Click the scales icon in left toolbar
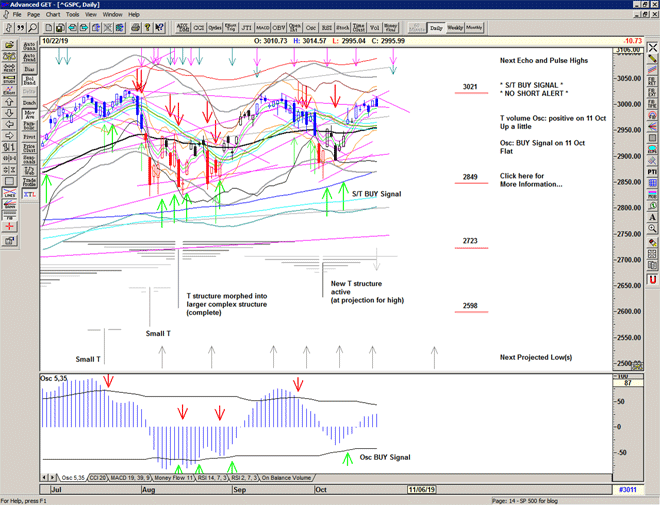Screen dimensions: 660x505 (9, 56)
